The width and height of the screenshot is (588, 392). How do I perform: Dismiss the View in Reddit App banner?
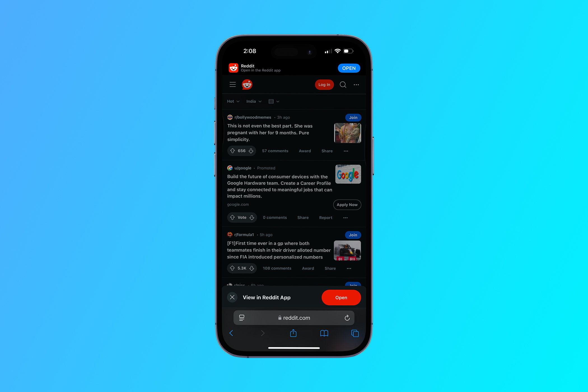(x=232, y=297)
